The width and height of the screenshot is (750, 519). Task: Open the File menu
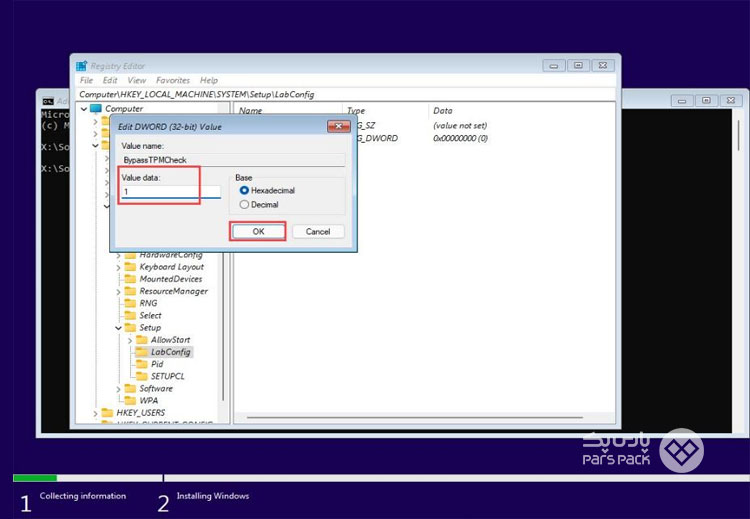point(86,80)
